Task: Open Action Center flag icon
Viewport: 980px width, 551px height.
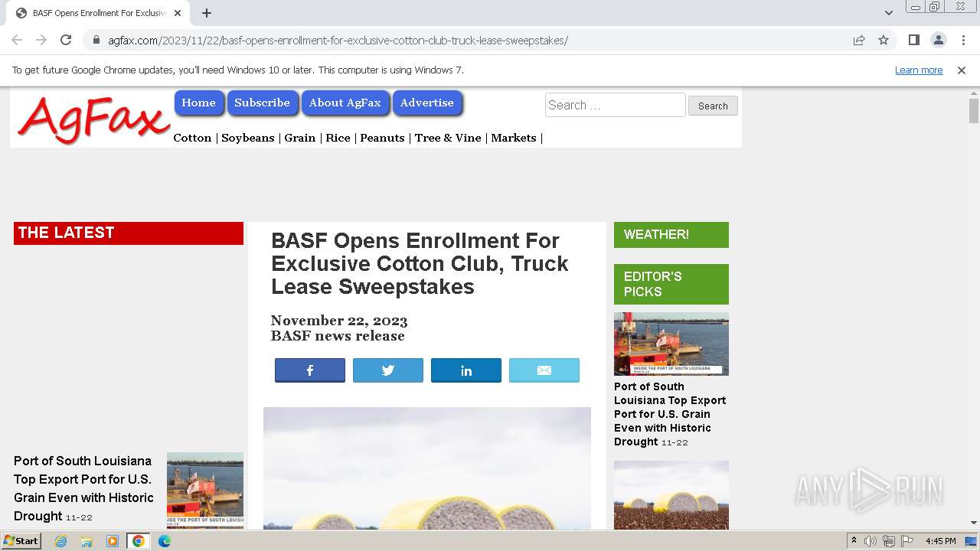Action: click(907, 541)
